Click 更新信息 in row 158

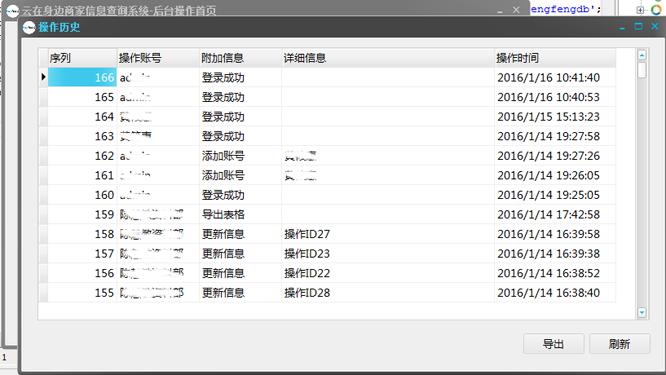pyautogui.click(x=223, y=234)
